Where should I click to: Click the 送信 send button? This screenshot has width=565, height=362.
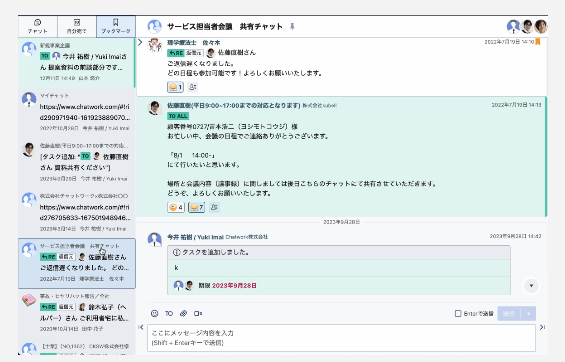pos(509,313)
